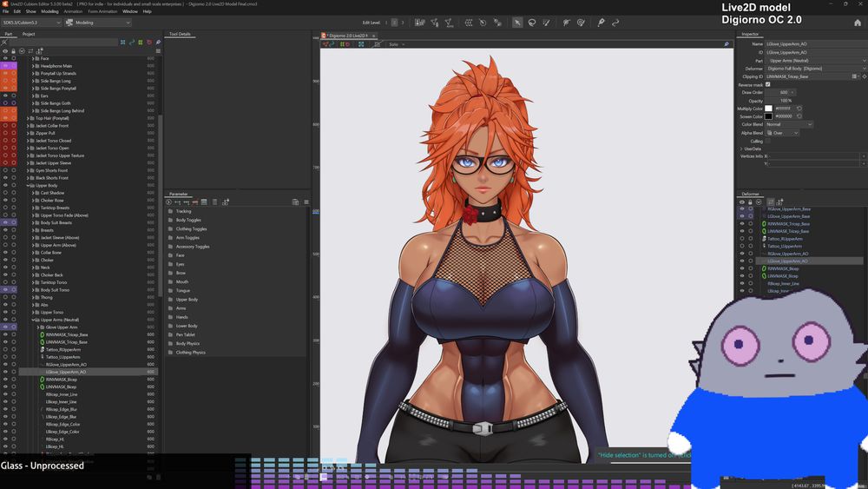Click the warp deformer creation icon
Screen dimensions: 868x489
click(x=469, y=23)
